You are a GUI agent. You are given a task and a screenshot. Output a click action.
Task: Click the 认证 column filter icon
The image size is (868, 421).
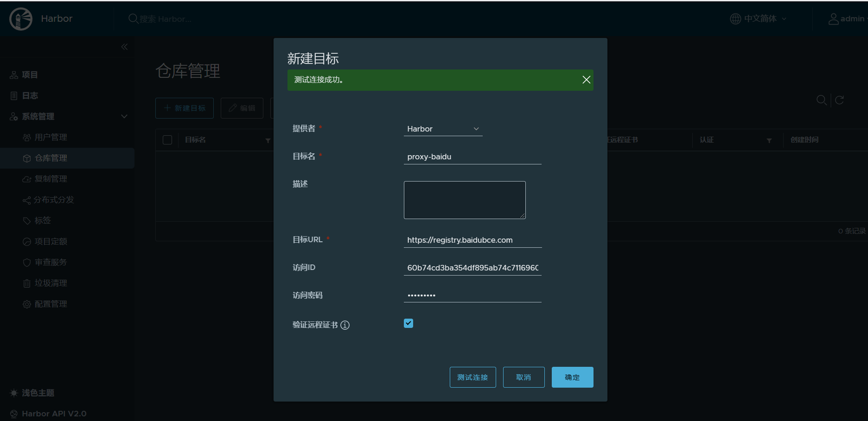[769, 140]
